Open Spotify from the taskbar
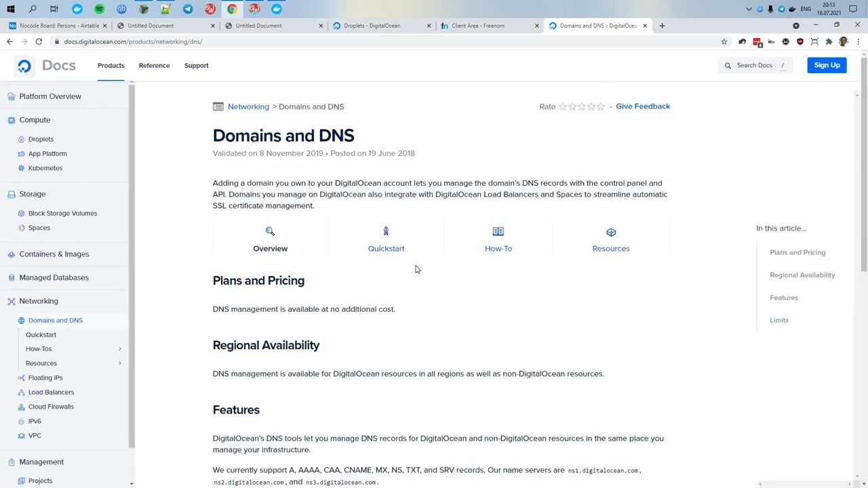The height and width of the screenshot is (488, 868). click(x=99, y=9)
